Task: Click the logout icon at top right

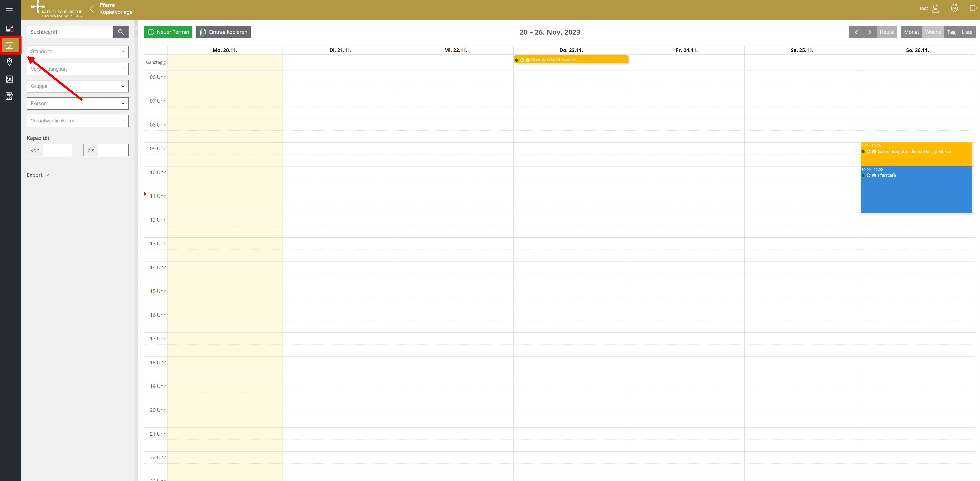Action: [x=973, y=8]
